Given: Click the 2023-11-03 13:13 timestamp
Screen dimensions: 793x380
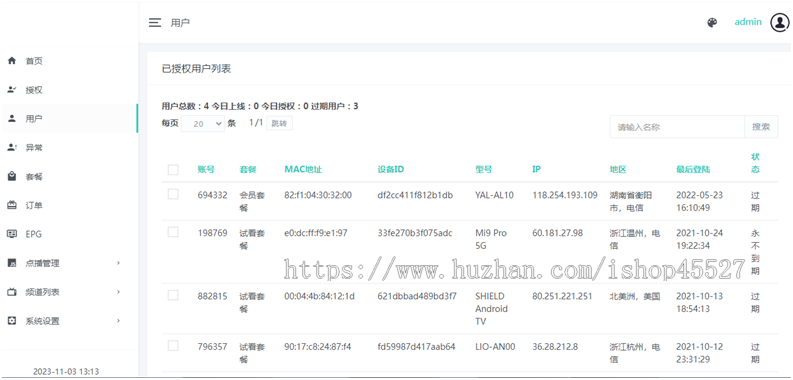Looking at the screenshot, I should [66, 372].
